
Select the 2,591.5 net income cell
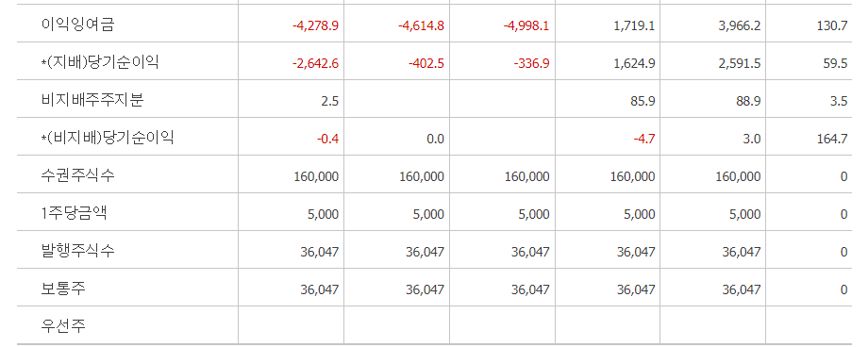[740, 63]
